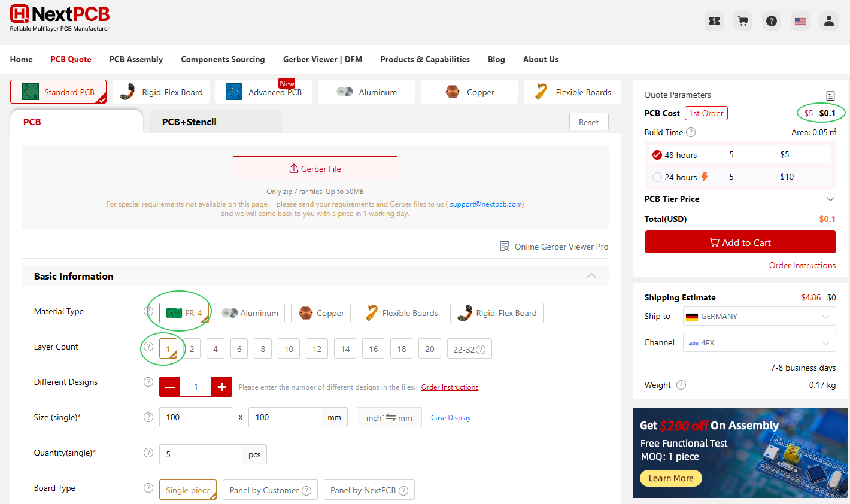Open the help question mark icon in header

(772, 21)
